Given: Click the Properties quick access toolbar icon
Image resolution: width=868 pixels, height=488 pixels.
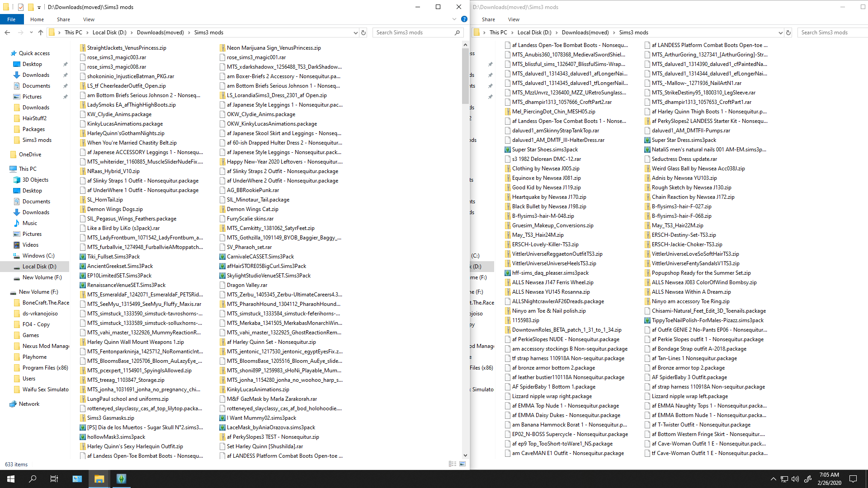Looking at the screenshot, I should [x=21, y=7].
